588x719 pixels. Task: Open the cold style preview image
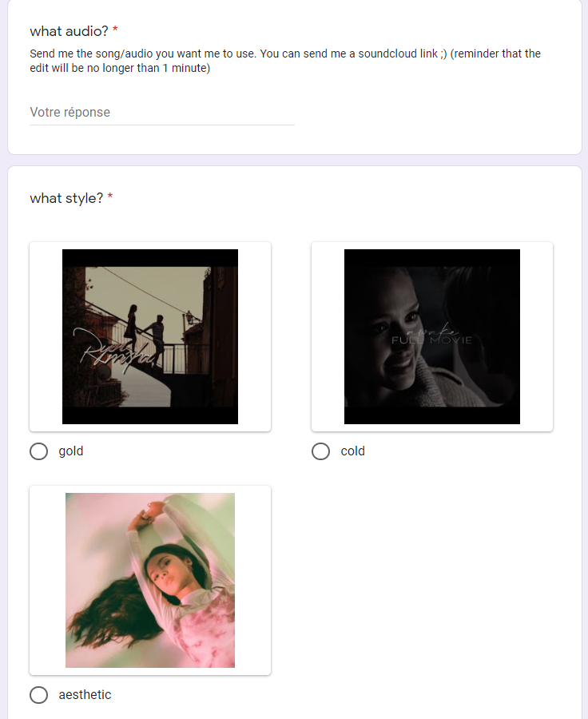(432, 336)
